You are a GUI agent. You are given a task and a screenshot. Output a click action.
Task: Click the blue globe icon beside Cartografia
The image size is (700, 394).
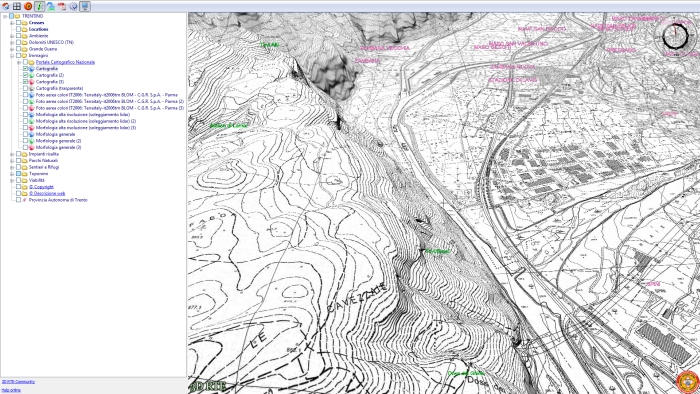pos(32,69)
